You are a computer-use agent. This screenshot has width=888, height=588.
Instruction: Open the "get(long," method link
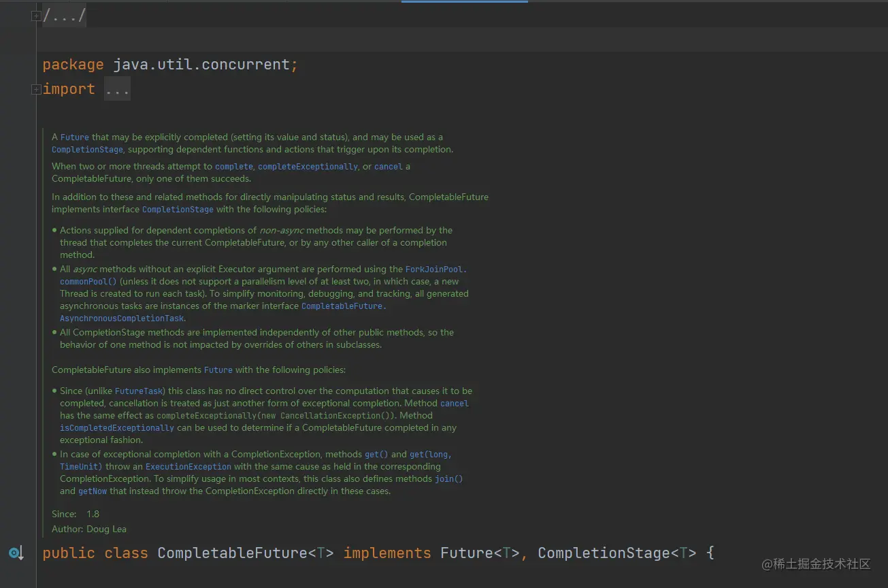[x=431, y=455]
